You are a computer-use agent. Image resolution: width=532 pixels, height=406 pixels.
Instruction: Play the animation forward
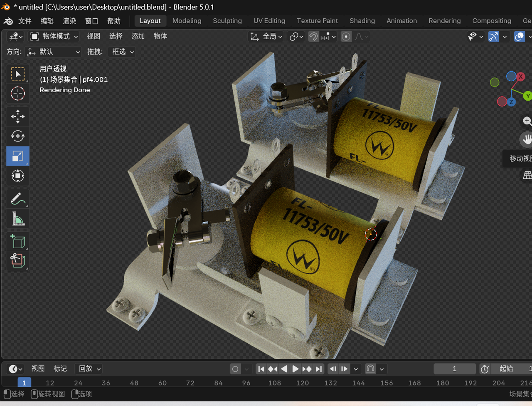click(296, 369)
